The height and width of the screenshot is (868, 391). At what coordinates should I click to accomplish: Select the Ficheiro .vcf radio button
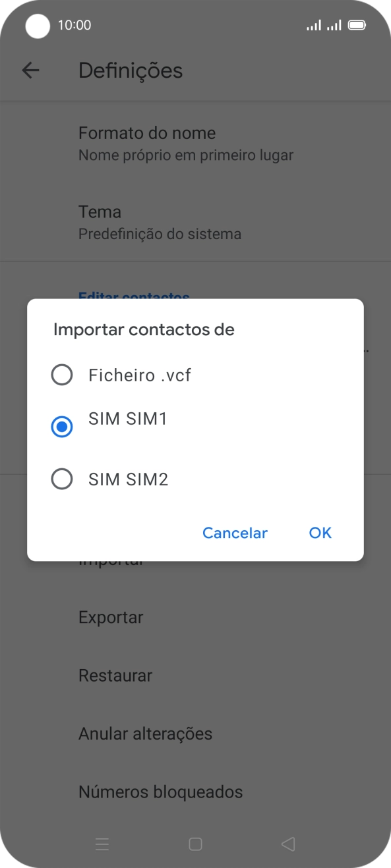pyautogui.click(x=61, y=375)
